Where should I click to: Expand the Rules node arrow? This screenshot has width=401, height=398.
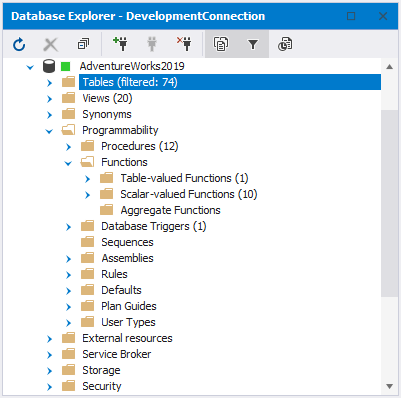click(69, 275)
